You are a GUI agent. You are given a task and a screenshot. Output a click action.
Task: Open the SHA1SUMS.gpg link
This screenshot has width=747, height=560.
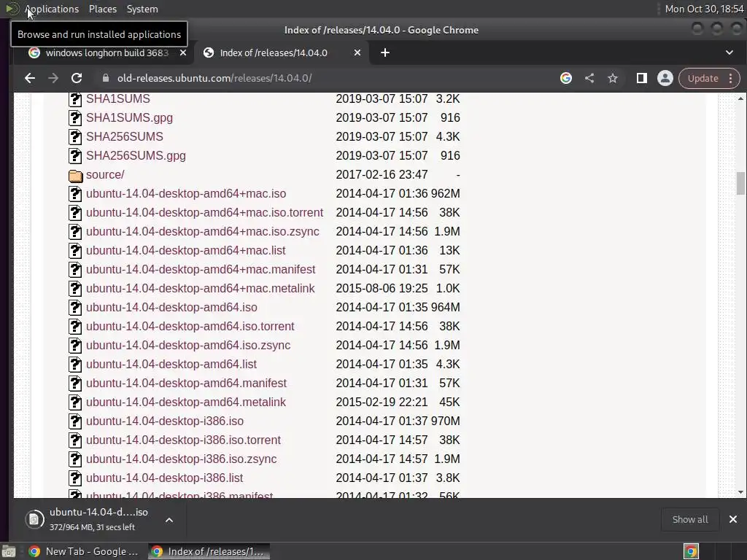click(x=129, y=117)
